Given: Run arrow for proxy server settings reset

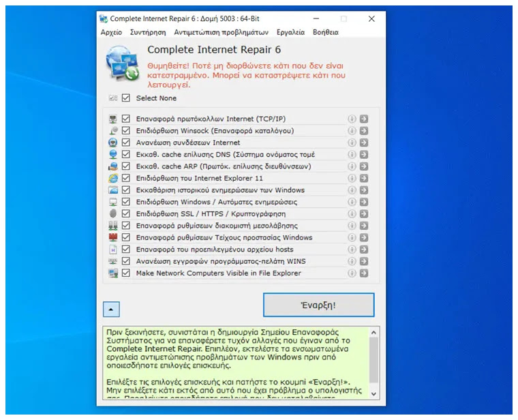Looking at the screenshot, I should (364, 226).
